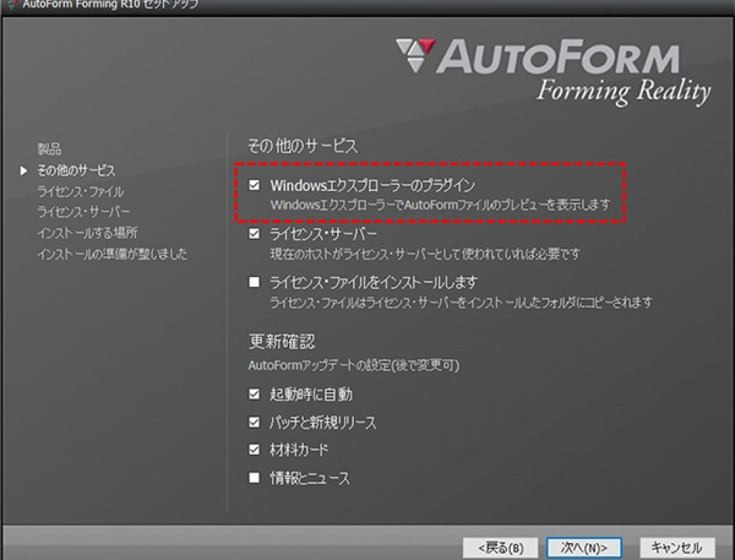This screenshot has width=735, height=560.
Task: Enable ライセンス・ファイルをインストールします checkbox
Action: pos(254,281)
